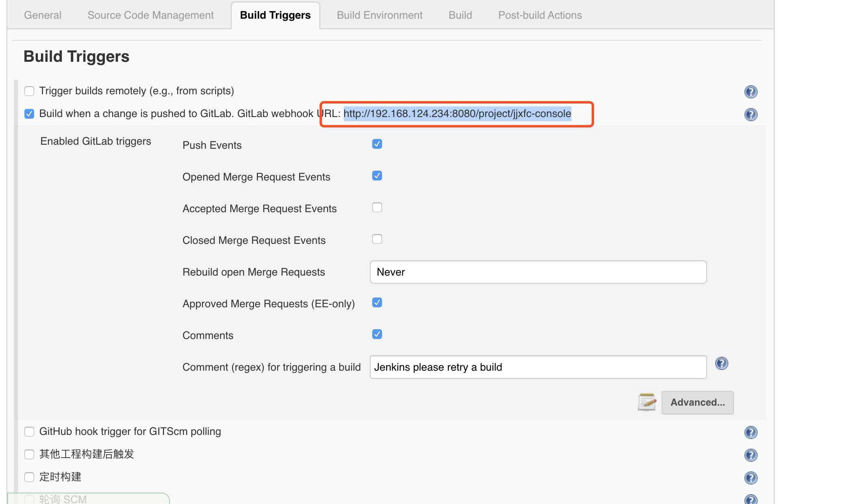Screen dimensions: 851x504
Task: Open help for Trigger builds remotely
Action: (x=751, y=91)
